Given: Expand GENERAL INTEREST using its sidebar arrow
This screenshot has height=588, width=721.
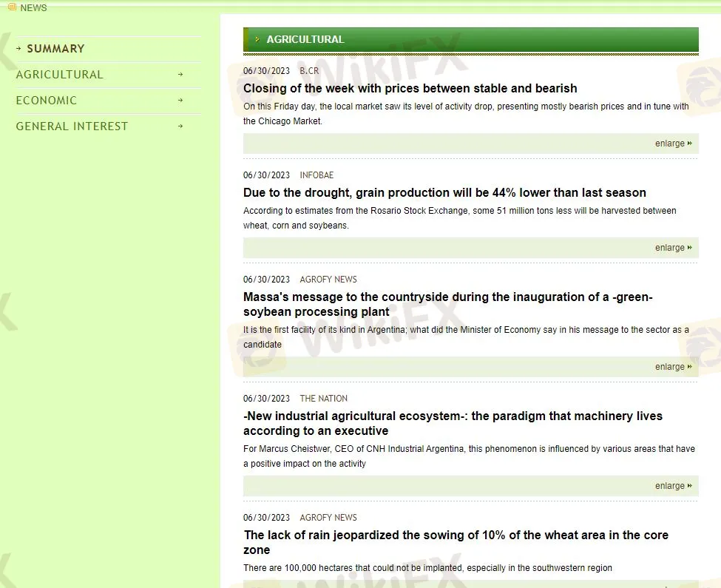Looking at the screenshot, I should point(180,126).
